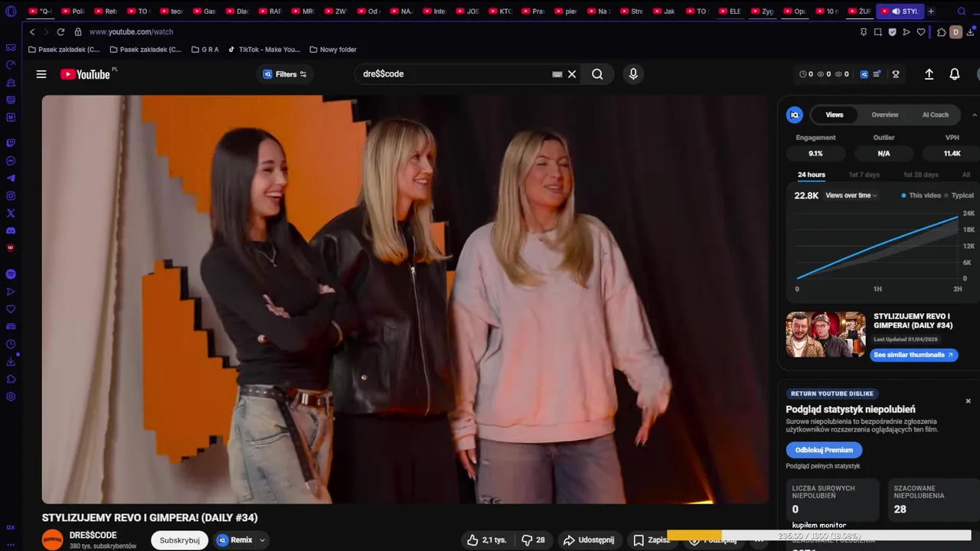Open the vidIQ trophy icon in header

pos(896,74)
